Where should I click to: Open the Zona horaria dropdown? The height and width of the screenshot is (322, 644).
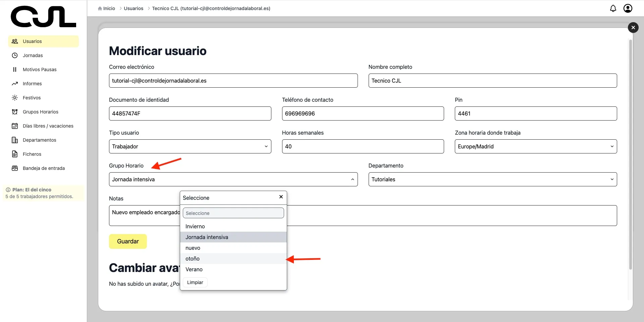(x=535, y=146)
